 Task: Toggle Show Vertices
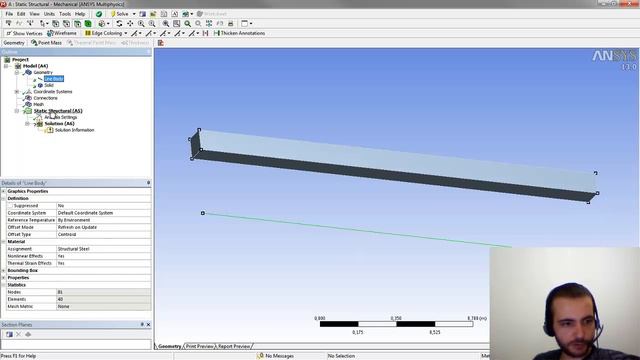pyautogui.click(x=24, y=33)
